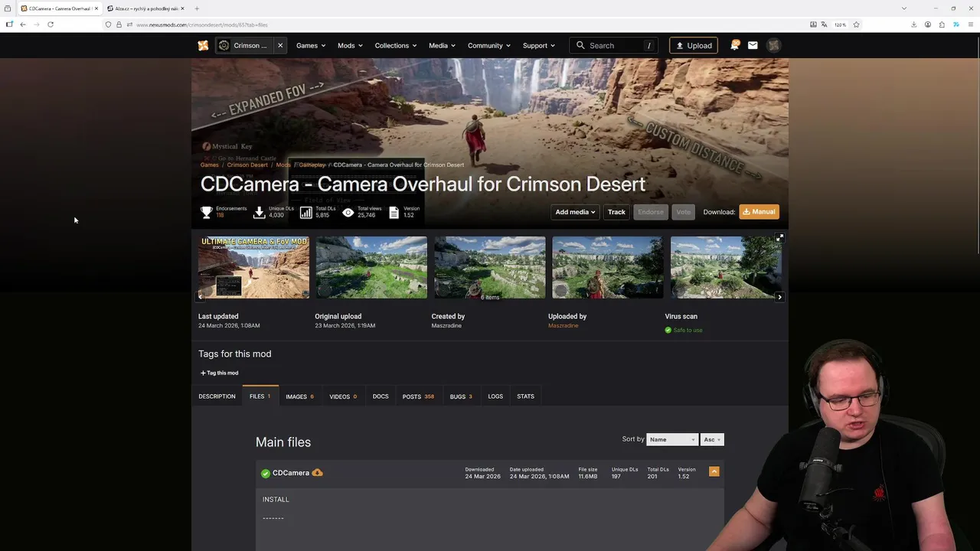
Task: Open the messages envelope icon
Action: point(753,45)
